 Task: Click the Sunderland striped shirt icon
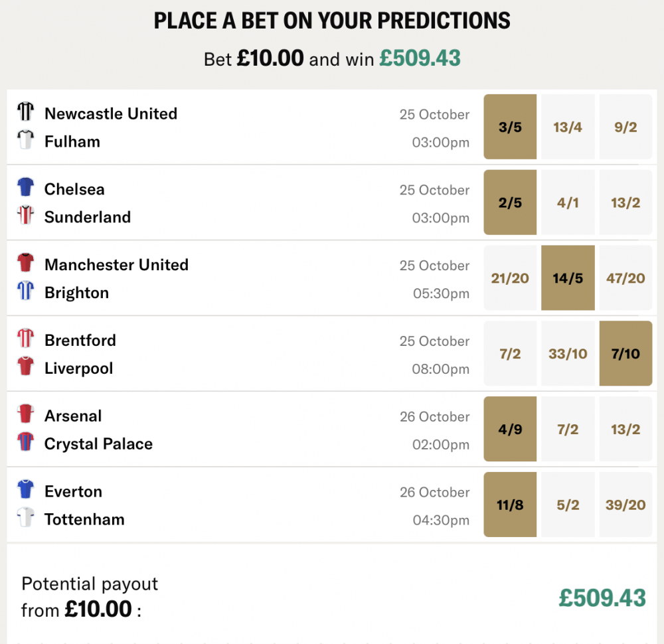25,215
